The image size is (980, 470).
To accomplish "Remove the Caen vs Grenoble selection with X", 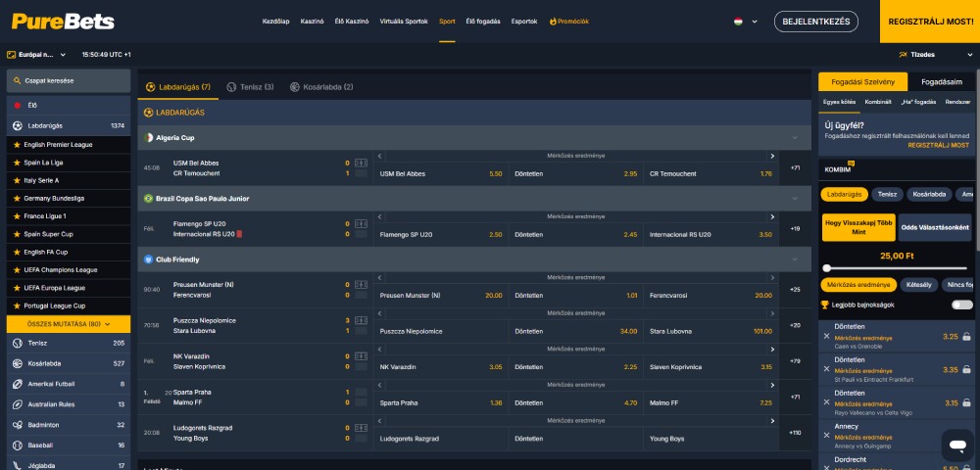I will pos(826,337).
